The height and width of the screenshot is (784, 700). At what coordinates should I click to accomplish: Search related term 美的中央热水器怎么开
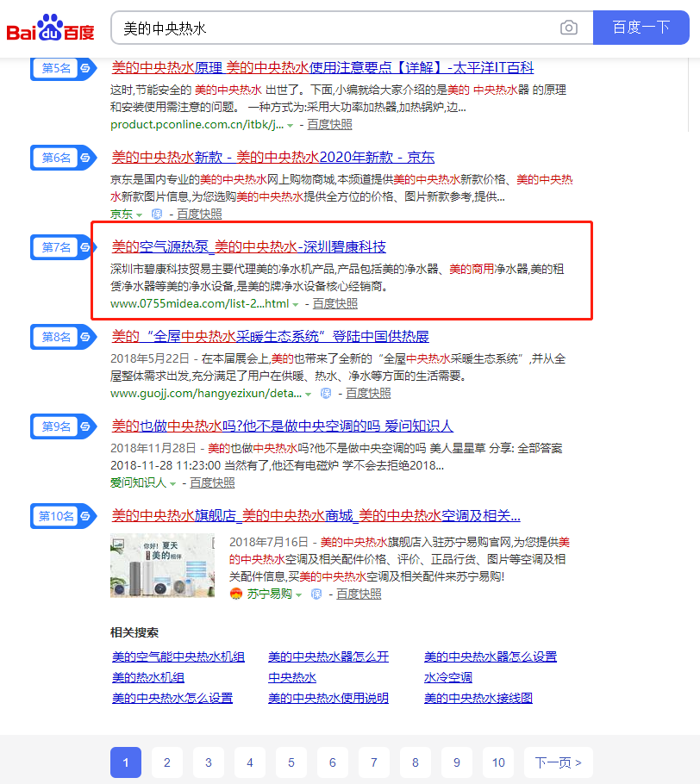pos(328,656)
